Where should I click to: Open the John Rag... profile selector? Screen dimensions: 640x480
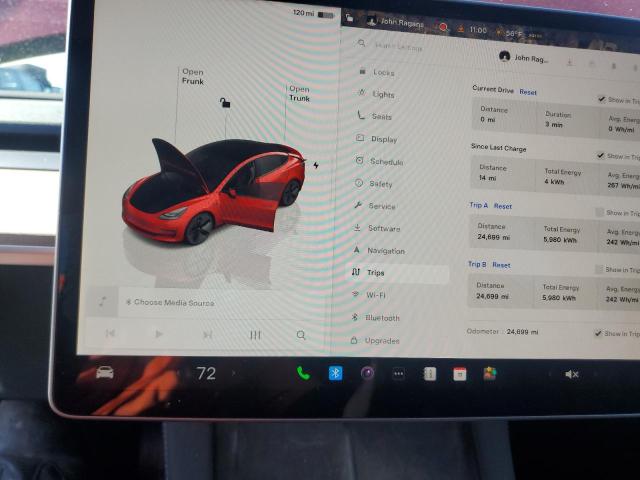point(524,58)
